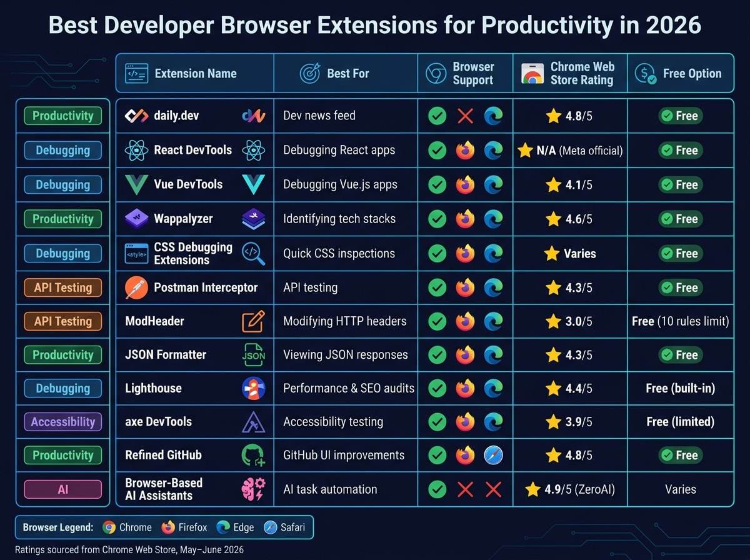Click the 4.9/5 (ZeroAI) rating
The image size is (750, 560).
570,489
